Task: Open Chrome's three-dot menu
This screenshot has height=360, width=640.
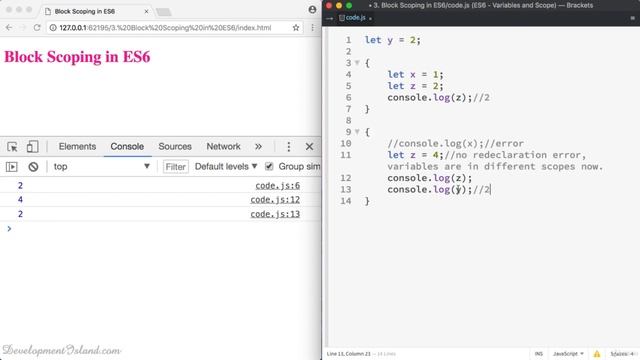Action: [313, 27]
